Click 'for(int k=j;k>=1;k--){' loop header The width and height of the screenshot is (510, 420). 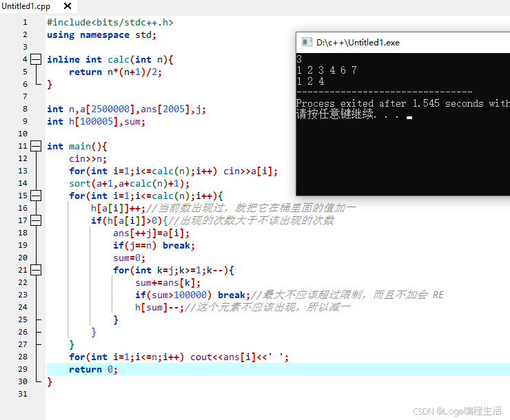(x=174, y=271)
